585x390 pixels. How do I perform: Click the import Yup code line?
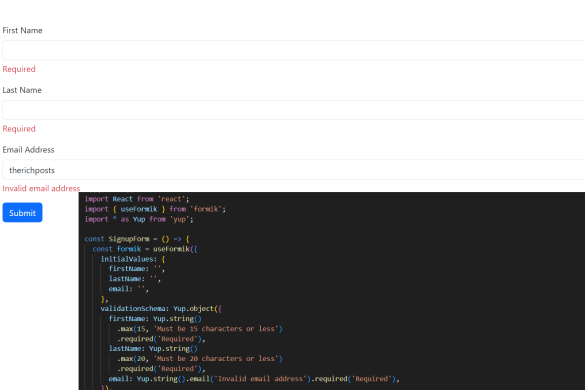139,219
